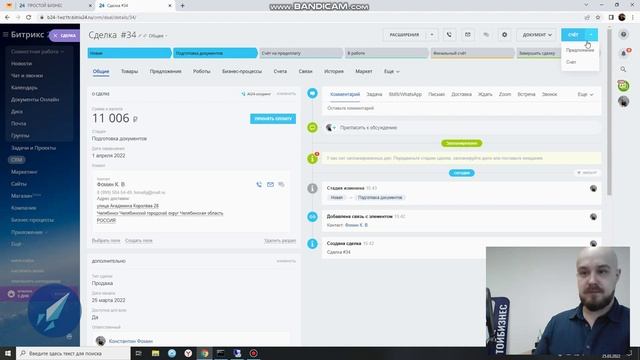640x360 pixels.
Task: Switch to the Роботы tab
Action: click(201, 71)
